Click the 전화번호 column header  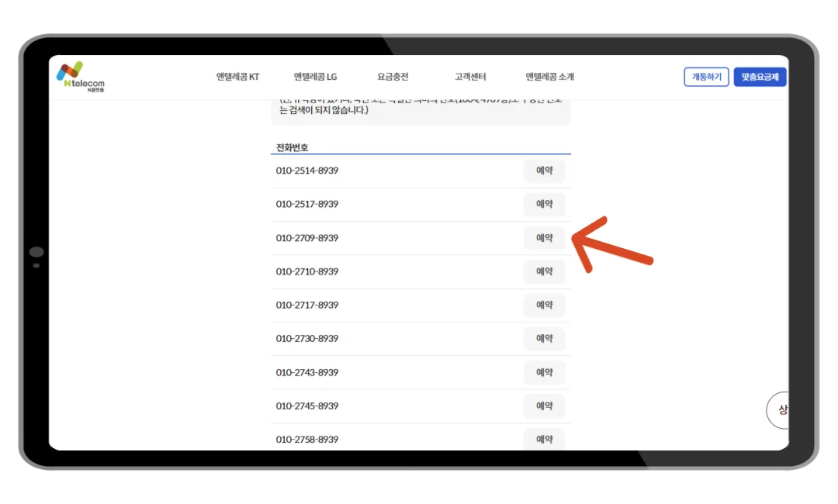pos(292,148)
